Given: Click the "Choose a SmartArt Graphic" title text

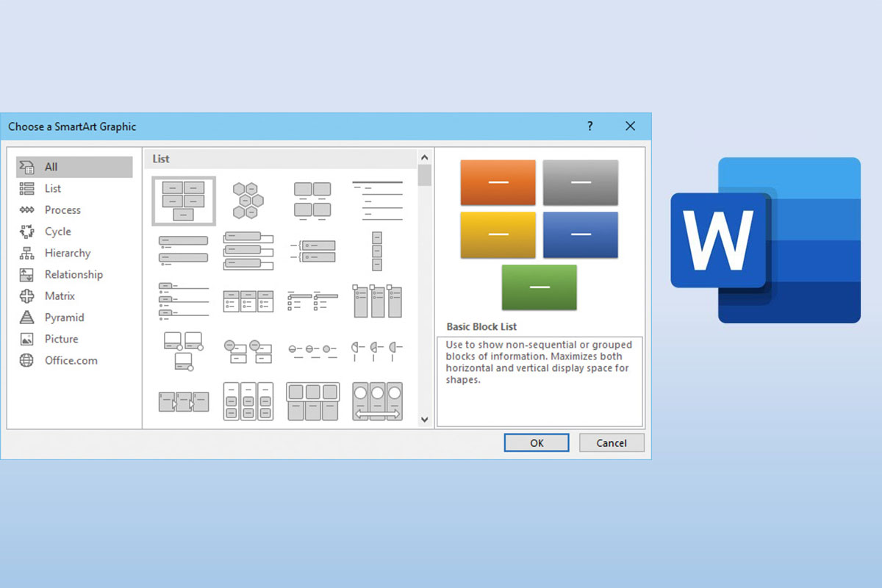Looking at the screenshot, I should coord(72,126).
